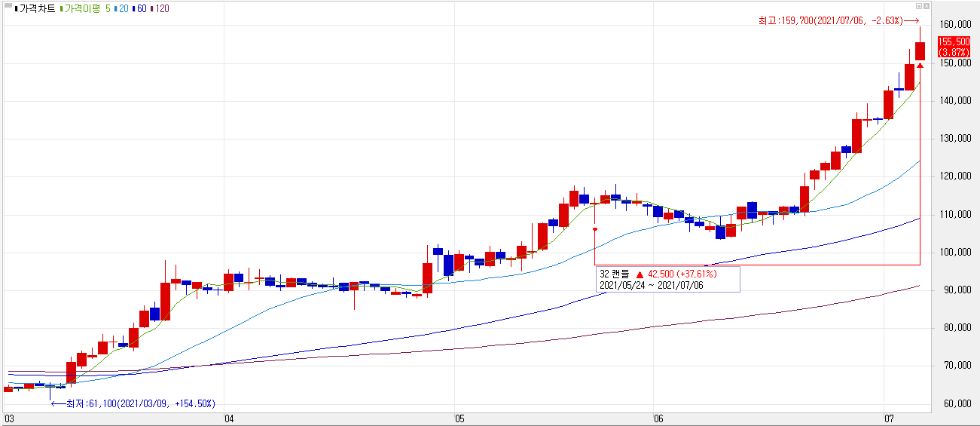
Task: Click the red up-arrow marker below the latest candle
Action: tap(920, 66)
